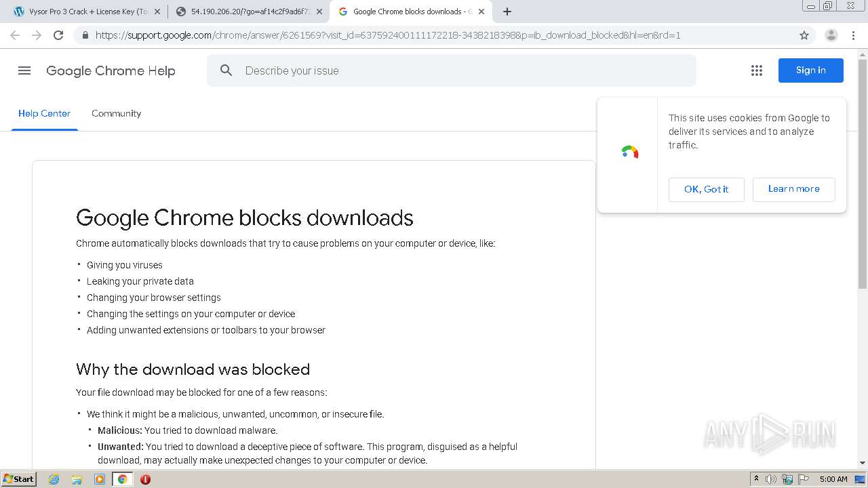Screen dimensions: 868x488
Task: Close the Google Chrome blocks downloads tab
Action: [481, 12]
